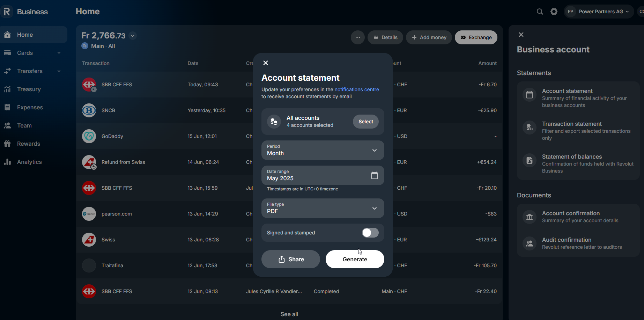The image size is (644, 320).
Task: Click the SBB CFF FFS logo dated 13 Jun 15:59
Action: (x=89, y=188)
